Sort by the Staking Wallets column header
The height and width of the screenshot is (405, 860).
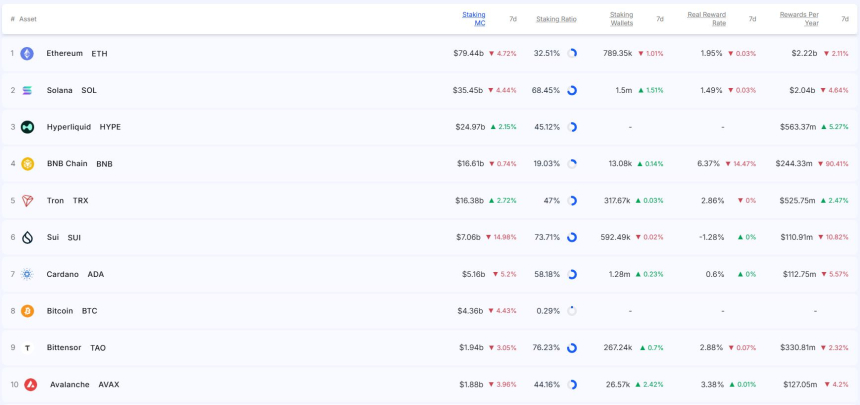621,19
